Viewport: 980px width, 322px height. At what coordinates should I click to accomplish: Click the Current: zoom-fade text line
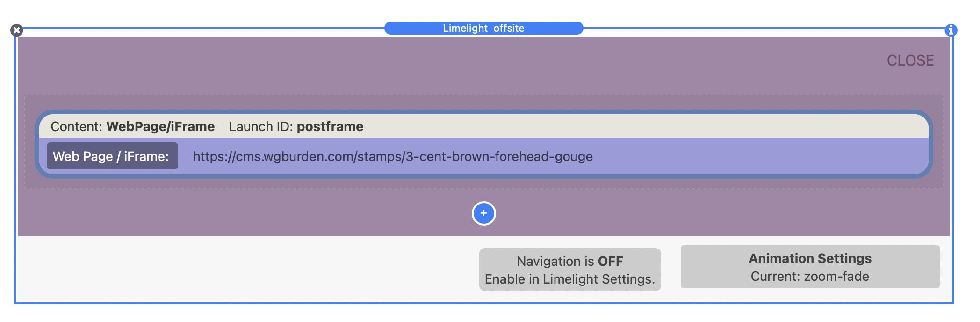pyautogui.click(x=810, y=277)
